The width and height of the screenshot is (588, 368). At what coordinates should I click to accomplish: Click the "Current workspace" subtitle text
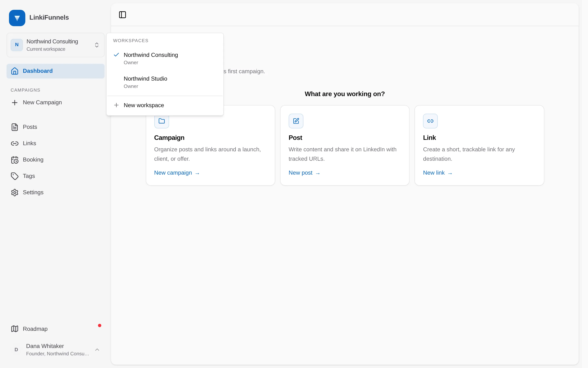click(46, 49)
